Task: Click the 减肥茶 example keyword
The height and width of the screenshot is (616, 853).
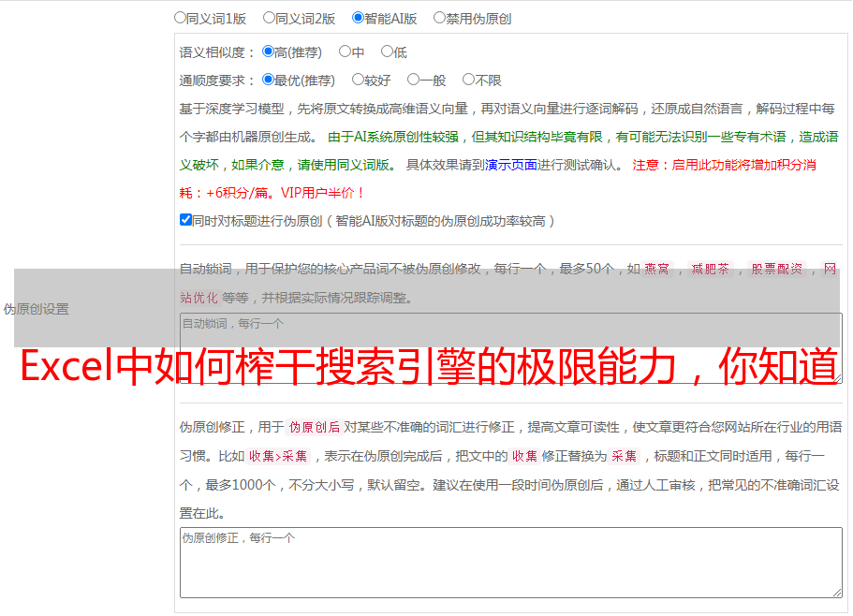Action: coord(710,269)
